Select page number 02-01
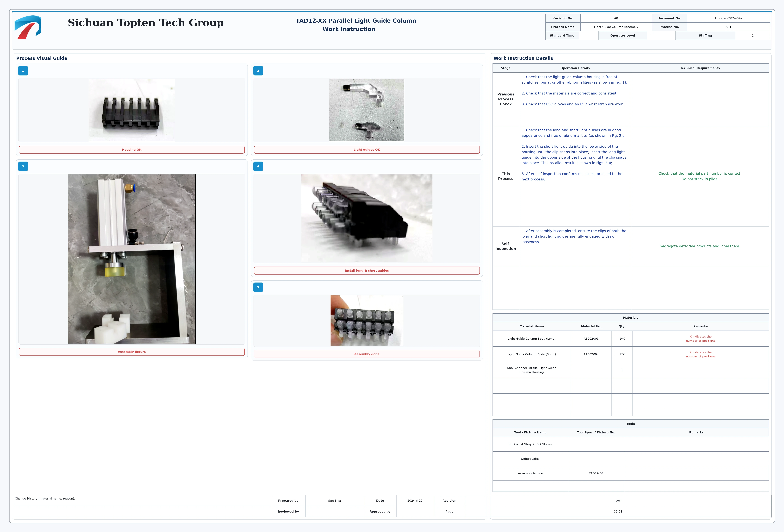Screen dimensions: 784x532 618,511
